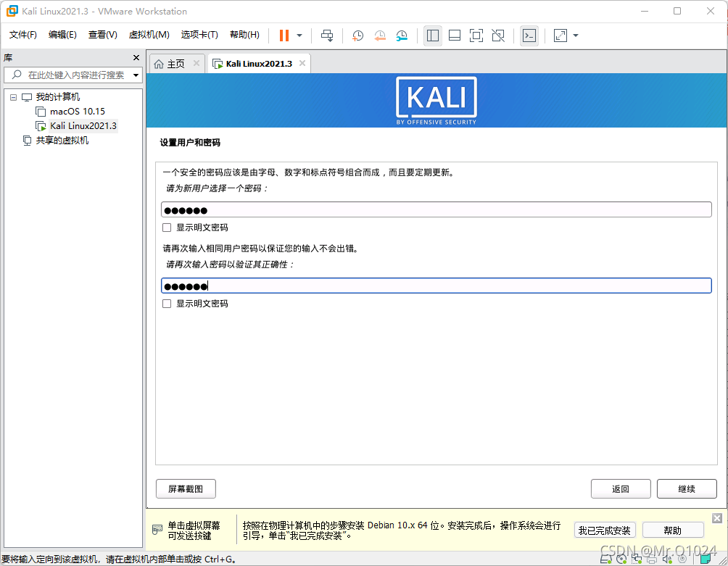Enable 显示明文密码 for the first password
728x566 pixels.
(x=167, y=228)
